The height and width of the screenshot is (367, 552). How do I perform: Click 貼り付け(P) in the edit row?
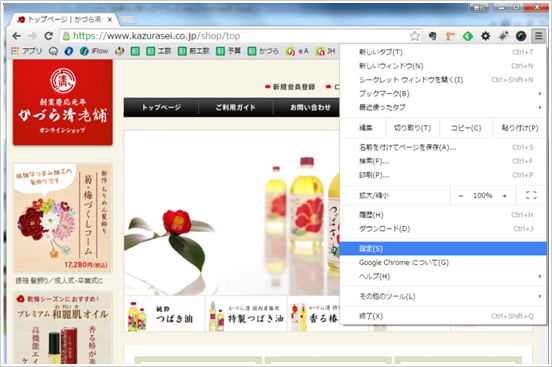pyautogui.click(x=520, y=128)
